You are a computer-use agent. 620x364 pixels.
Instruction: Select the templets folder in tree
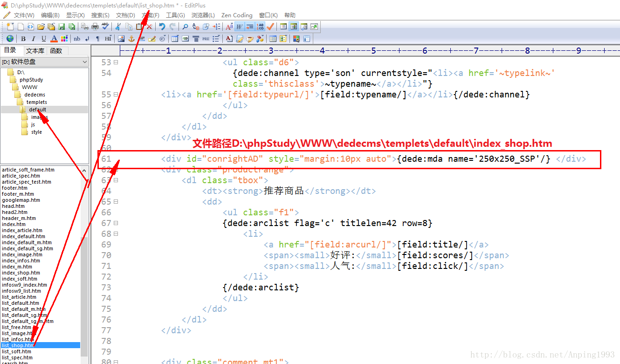point(36,102)
